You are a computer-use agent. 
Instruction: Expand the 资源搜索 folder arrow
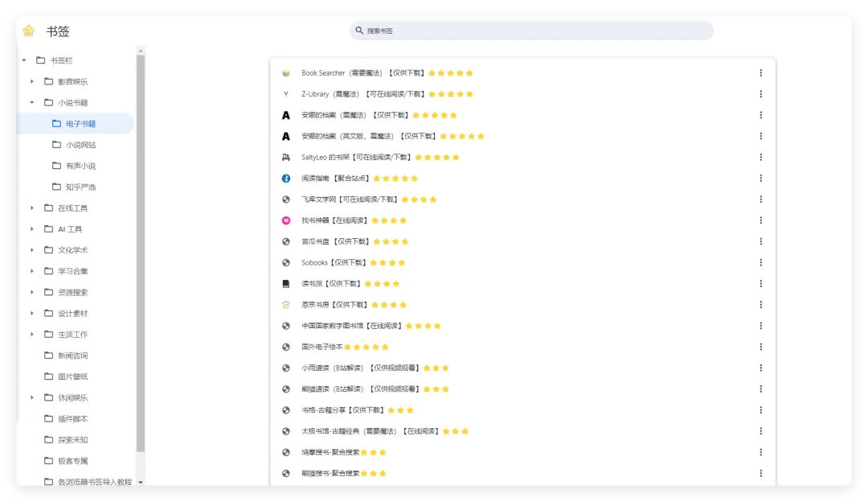pos(31,292)
